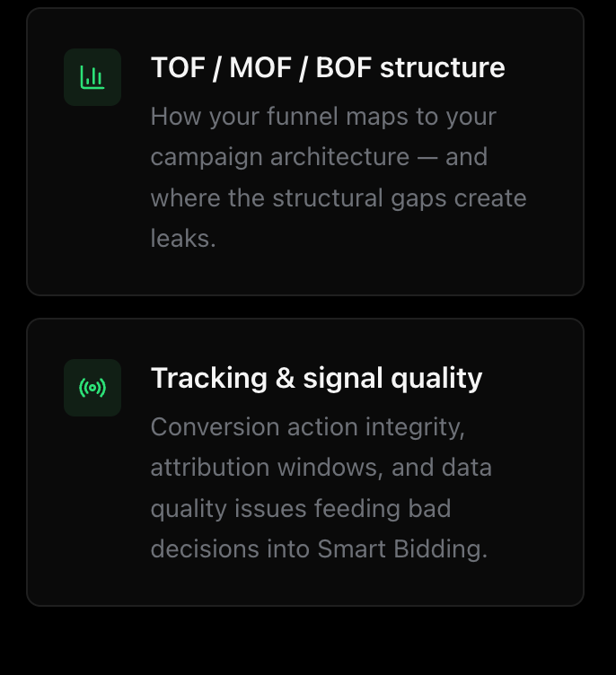616x675 pixels.
Task: Open the Tracking & signal quality heading
Action: (316, 378)
